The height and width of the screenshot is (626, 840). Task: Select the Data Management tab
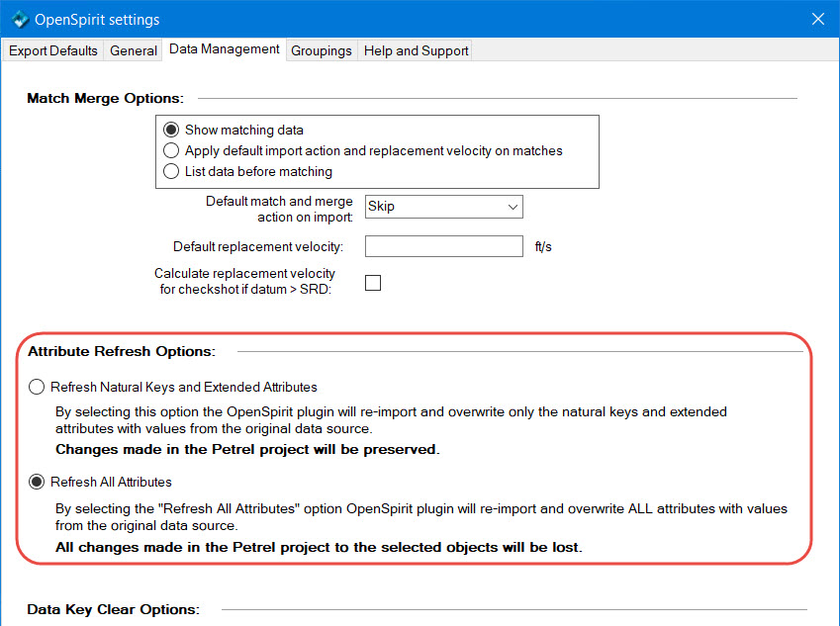[225, 49]
